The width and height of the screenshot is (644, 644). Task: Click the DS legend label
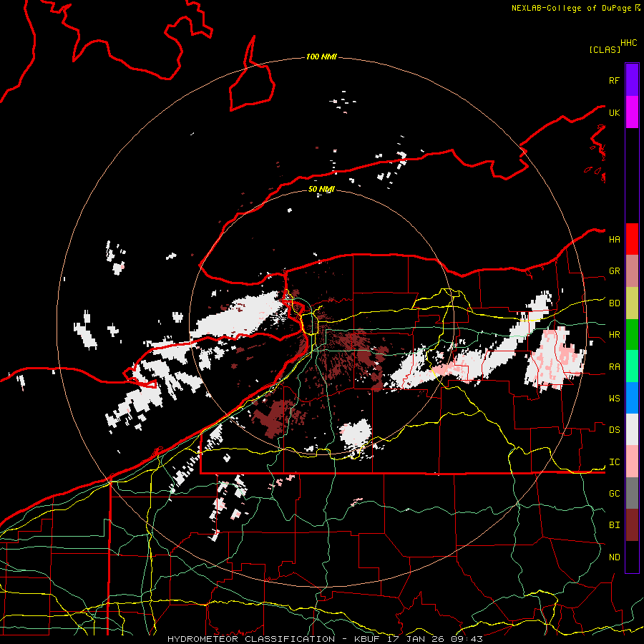[614, 430]
